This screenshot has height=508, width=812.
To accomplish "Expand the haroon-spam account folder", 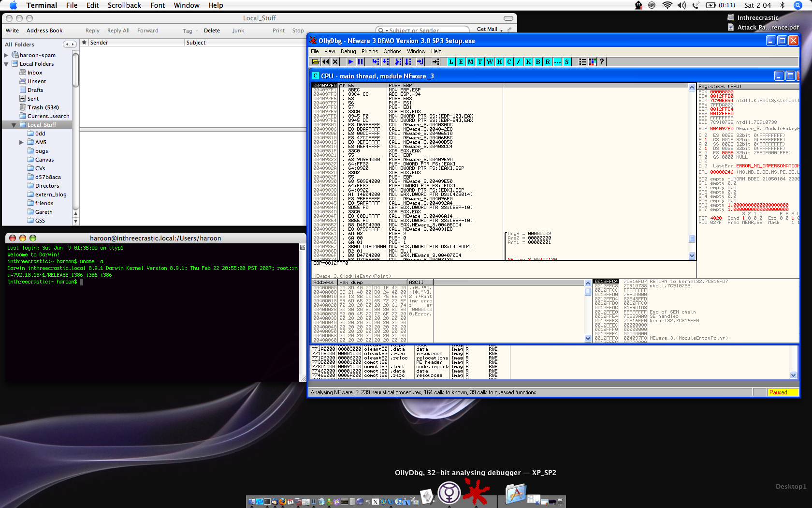I will [x=6, y=55].
